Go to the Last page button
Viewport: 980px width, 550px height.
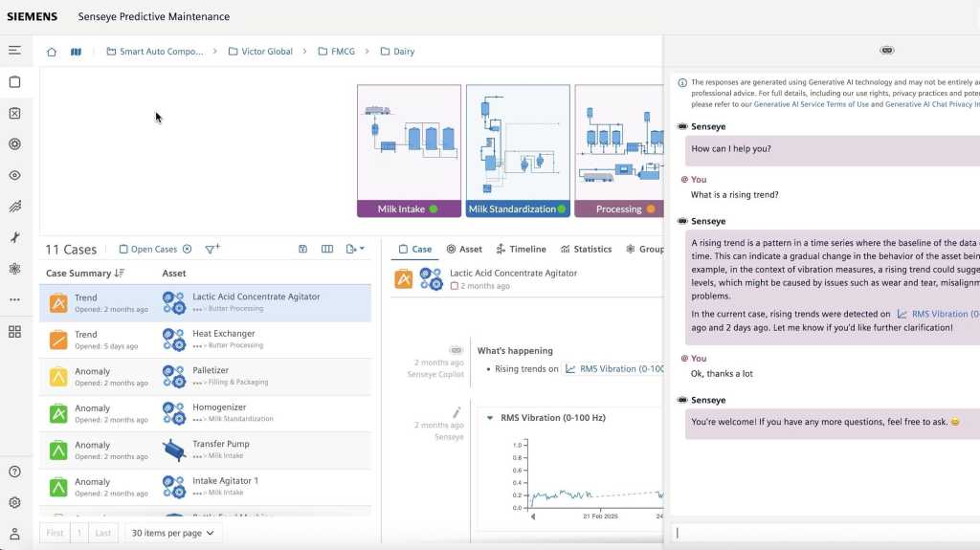(102, 533)
